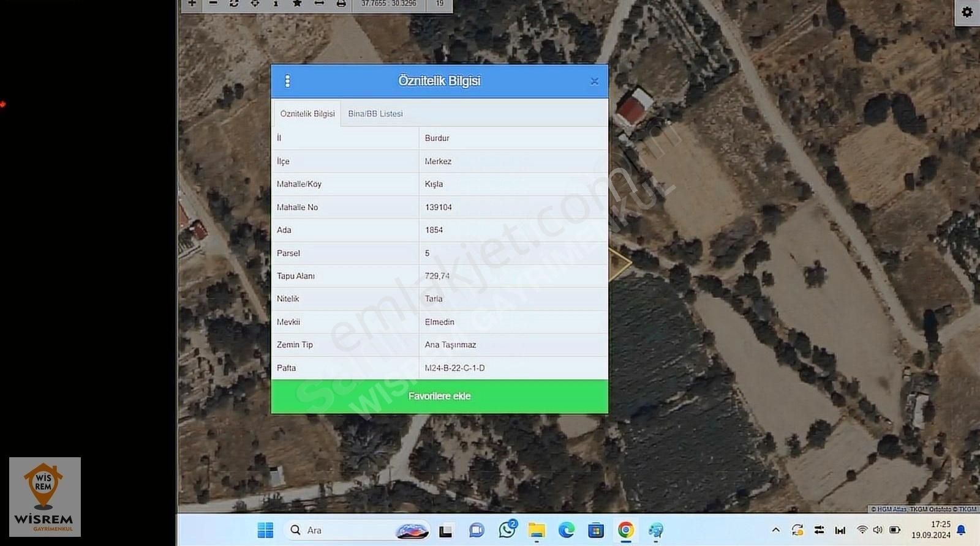The image size is (980, 546).
Task: Click the Favorilere ekle button
Action: [439, 396]
